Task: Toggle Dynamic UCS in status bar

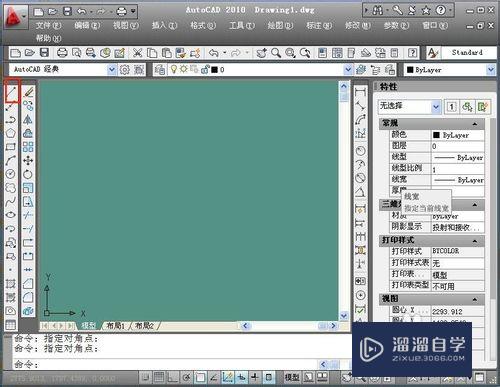Action: 228,377
